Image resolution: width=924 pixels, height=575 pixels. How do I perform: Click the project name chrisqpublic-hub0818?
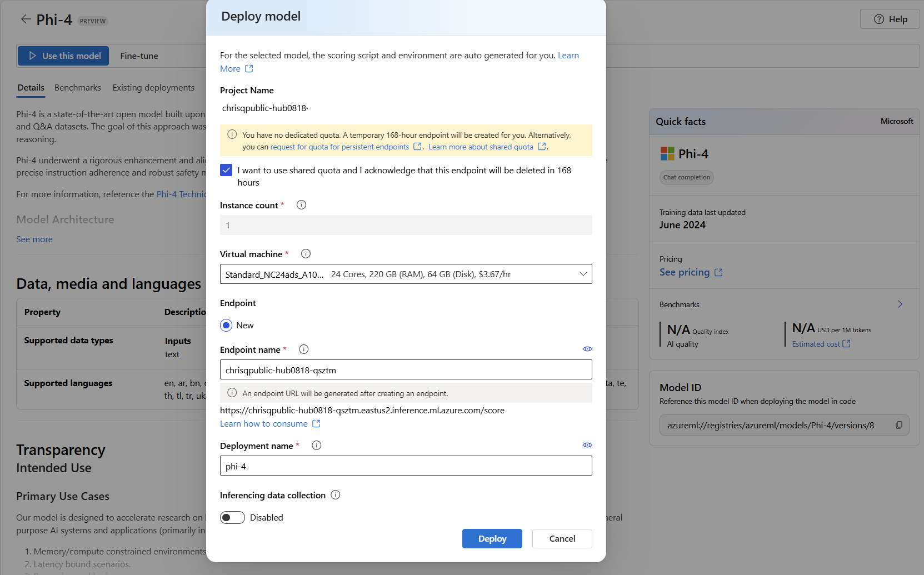tap(264, 108)
